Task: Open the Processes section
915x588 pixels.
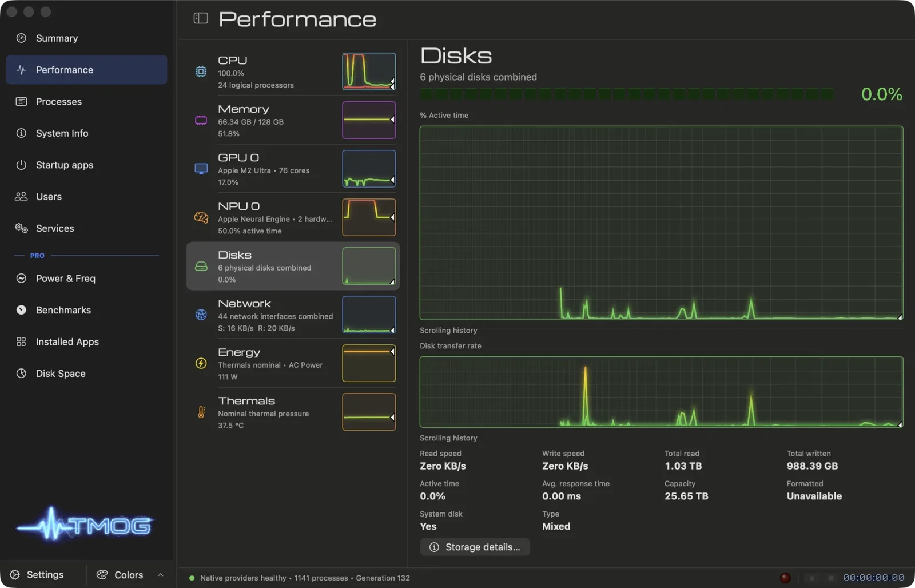Action: (x=86, y=102)
